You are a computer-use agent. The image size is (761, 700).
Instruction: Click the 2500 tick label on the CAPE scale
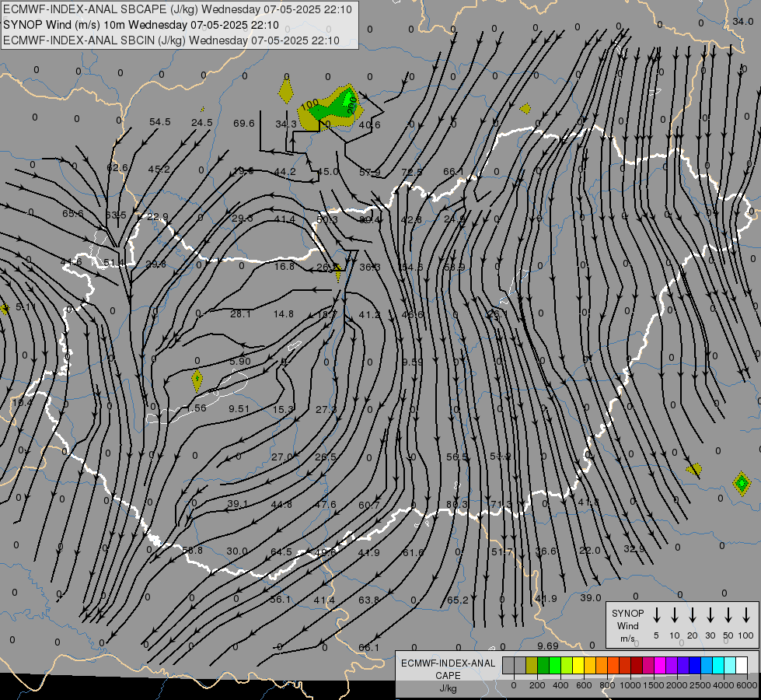700,685
